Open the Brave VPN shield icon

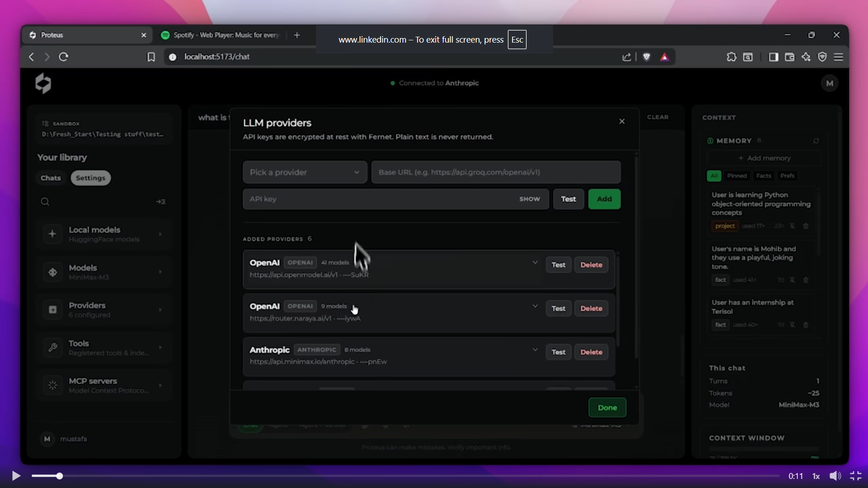click(822, 57)
